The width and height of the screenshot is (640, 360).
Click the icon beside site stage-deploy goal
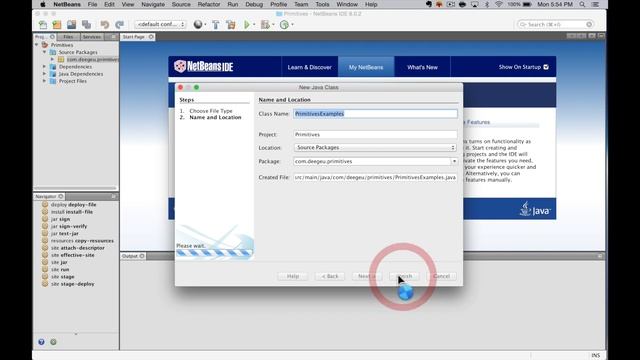tap(45, 284)
